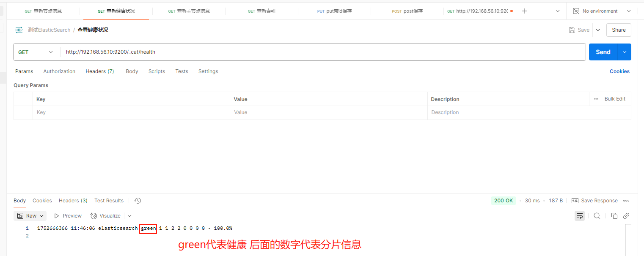Switch to Preview view
This screenshot has width=644, height=256.
68,216
